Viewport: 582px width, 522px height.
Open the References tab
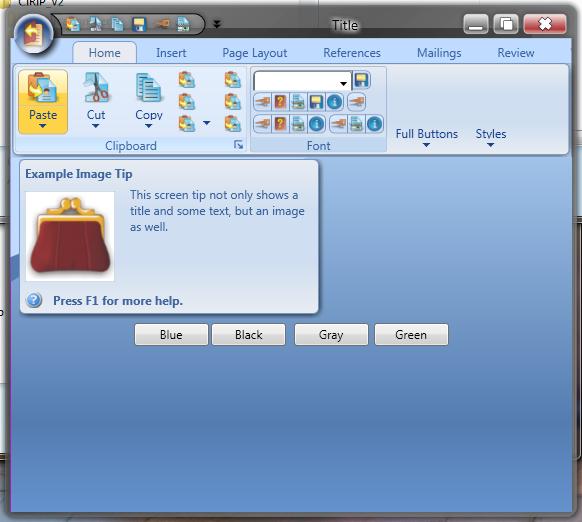point(352,53)
